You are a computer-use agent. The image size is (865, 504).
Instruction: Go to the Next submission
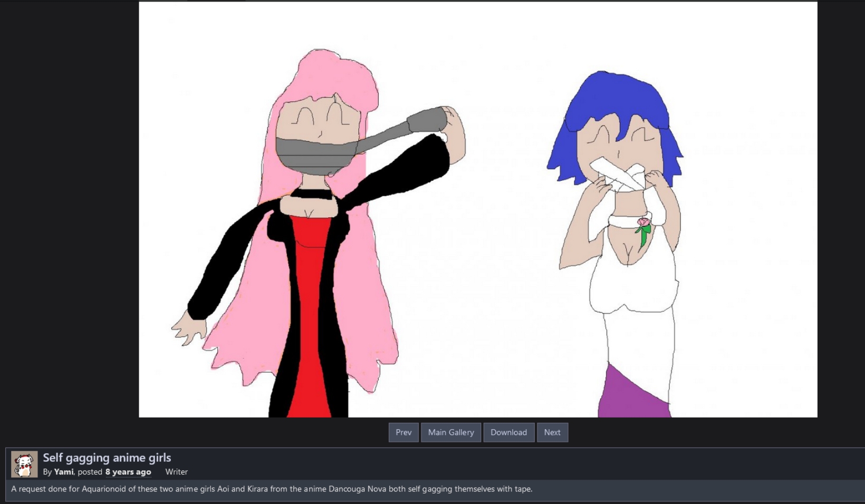552,432
